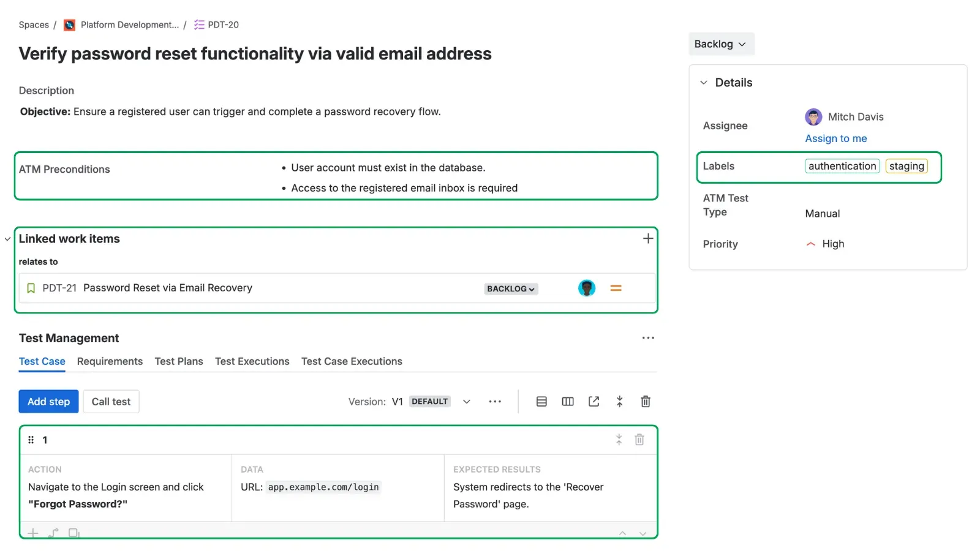The width and height of the screenshot is (980, 551).
Task: Click the Assign to me link
Action: 835,138
